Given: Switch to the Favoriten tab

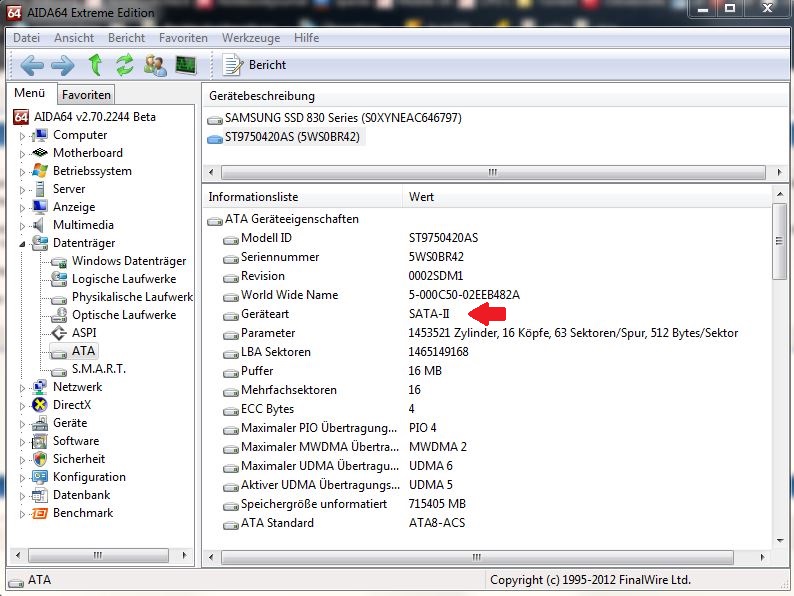Looking at the screenshot, I should pyautogui.click(x=86, y=95).
